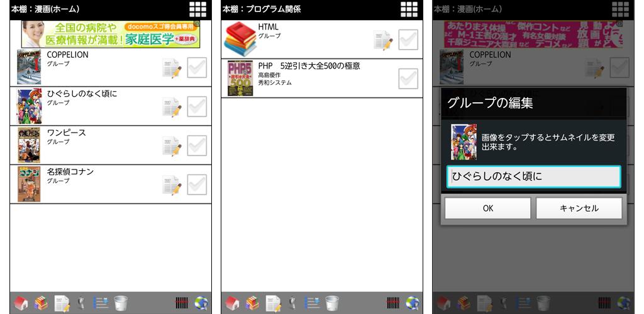Open the 名探偵コナン cover thumbnail

pyautogui.click(x=29, y=184)
